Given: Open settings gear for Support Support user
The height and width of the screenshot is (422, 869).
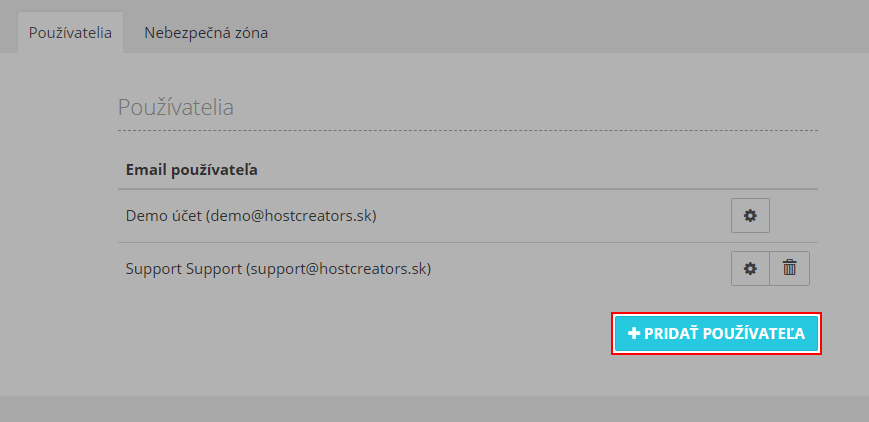Looking at the screenshot, I should point(750,268).
